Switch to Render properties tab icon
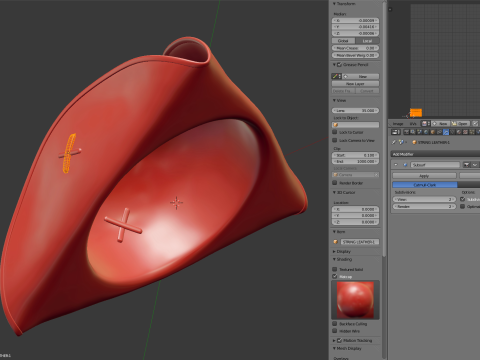The height and width of the screenshot is (360, 480). 406,132
